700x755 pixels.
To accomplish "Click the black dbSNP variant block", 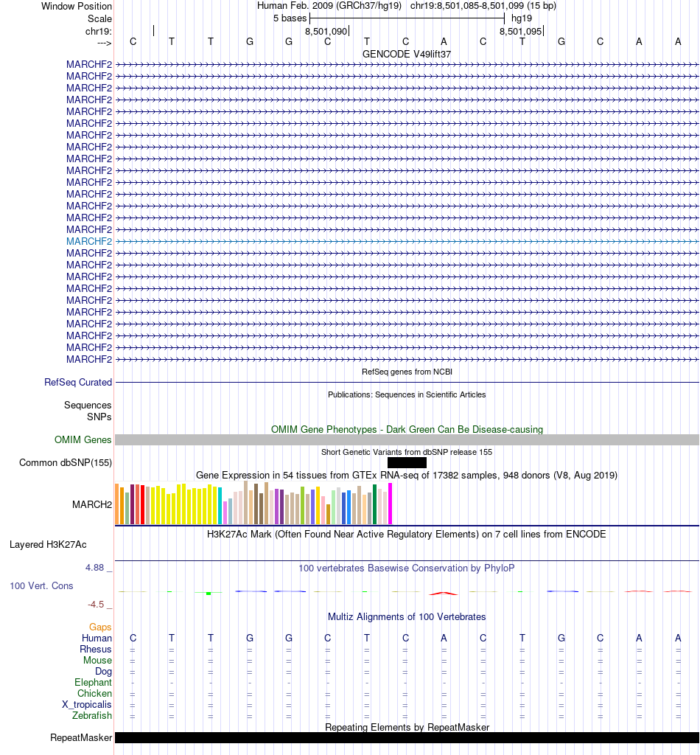I will (x=407, y=463).
